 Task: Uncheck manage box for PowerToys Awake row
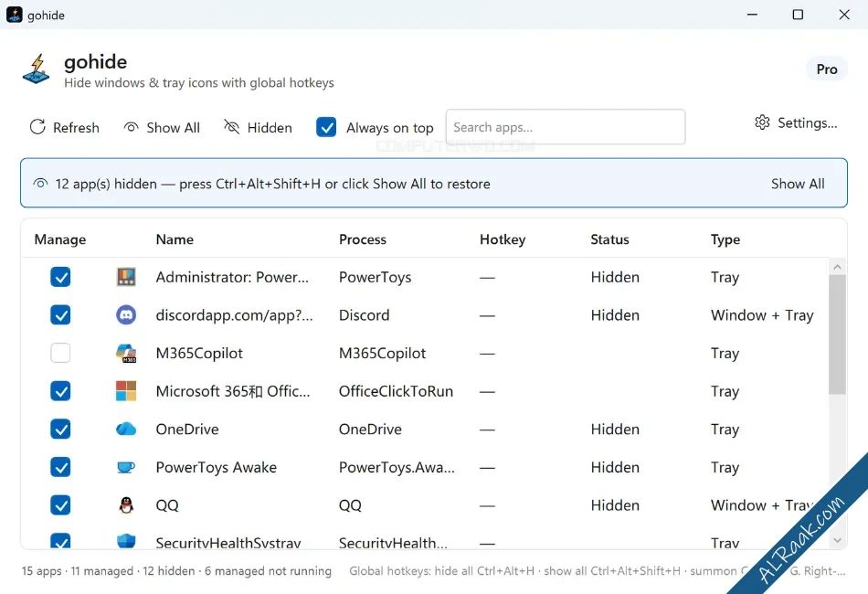pyautogui.click(x=60, y=467)
